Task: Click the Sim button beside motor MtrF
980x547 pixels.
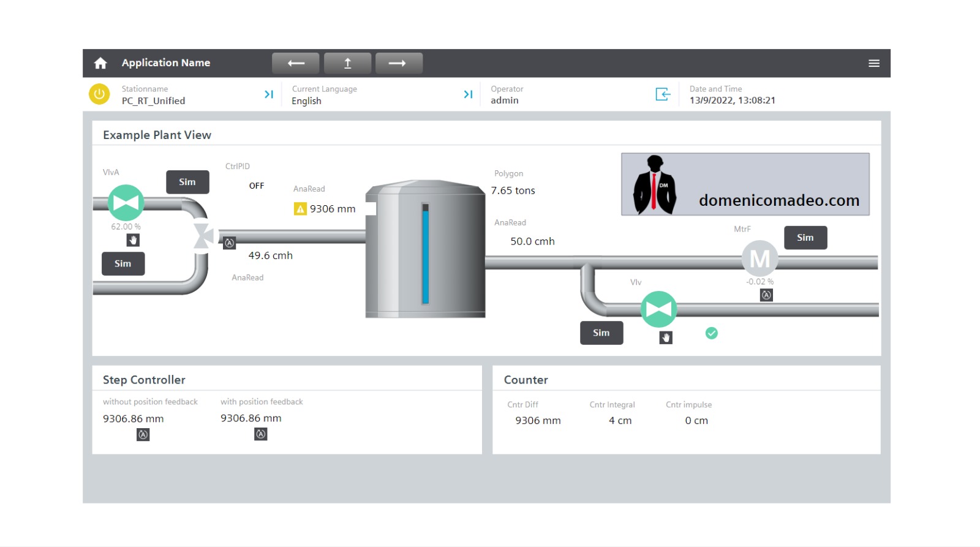Action: point(805,238)
